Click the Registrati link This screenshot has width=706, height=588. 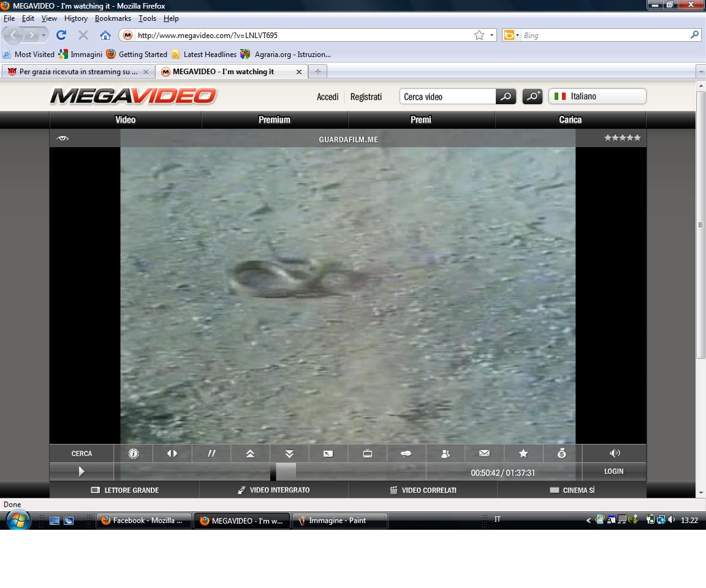pos(366,97)
